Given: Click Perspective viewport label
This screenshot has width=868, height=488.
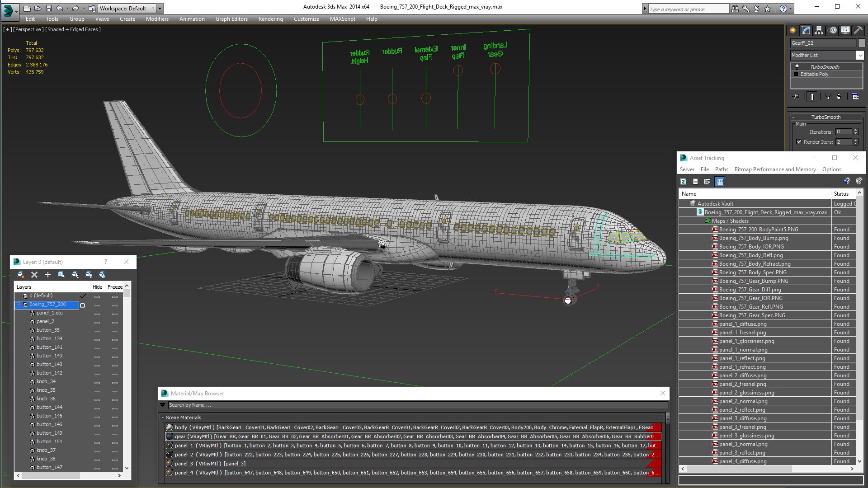Looking at the screenshot, I should [x=28, y=29].
